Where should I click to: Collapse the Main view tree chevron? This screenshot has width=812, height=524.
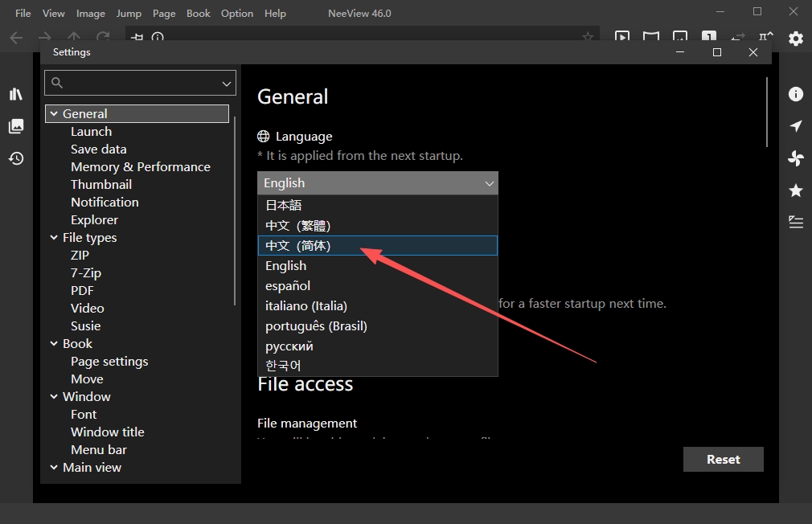coord(54,467)
